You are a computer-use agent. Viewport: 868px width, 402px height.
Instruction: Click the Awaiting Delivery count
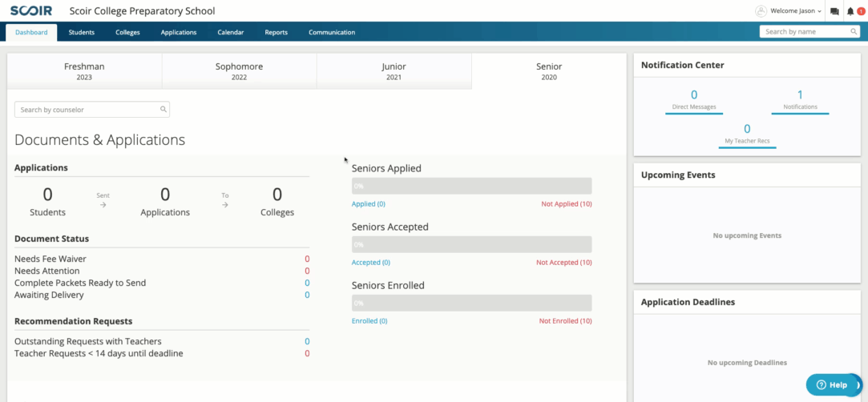(x=307, y=295)
